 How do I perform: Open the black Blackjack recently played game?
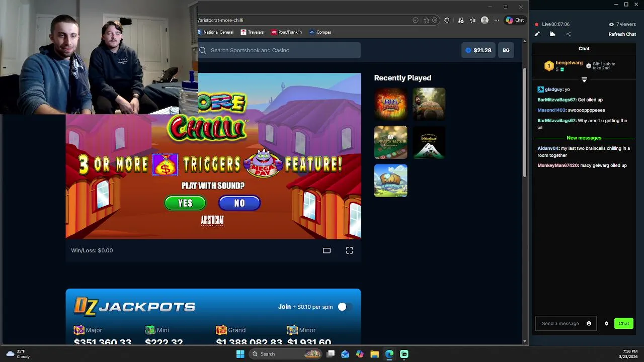(x=429, y=142)
